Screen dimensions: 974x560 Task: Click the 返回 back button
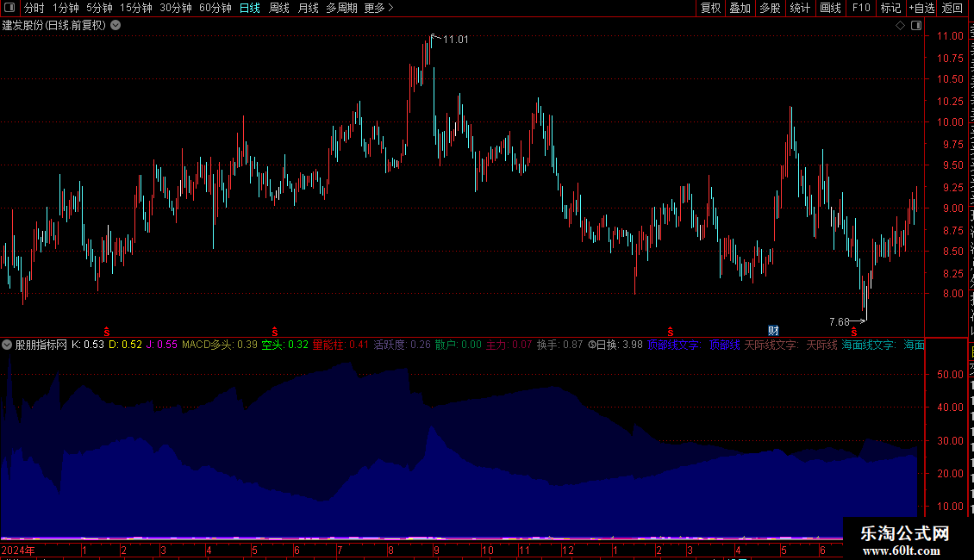952,8
